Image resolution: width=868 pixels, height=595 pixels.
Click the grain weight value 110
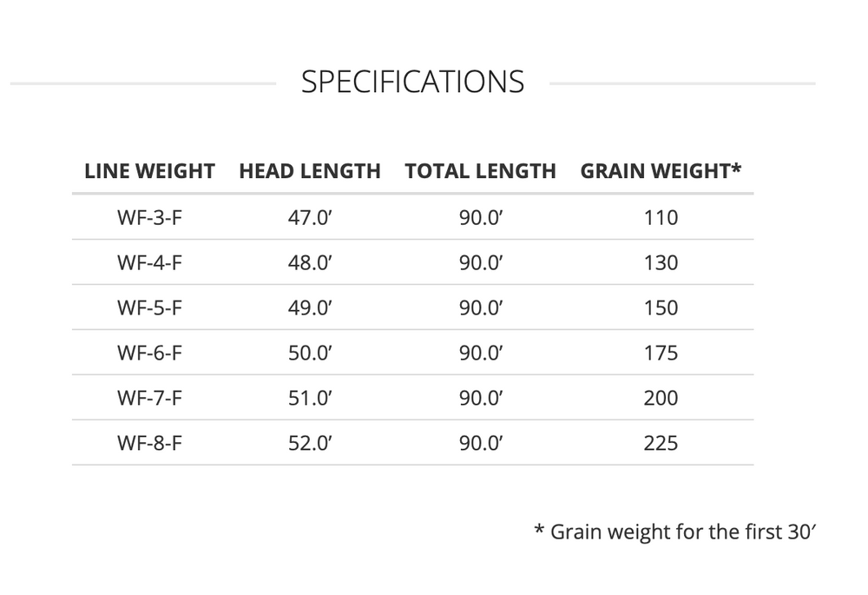pyautogui.click(x=661, y=217)
